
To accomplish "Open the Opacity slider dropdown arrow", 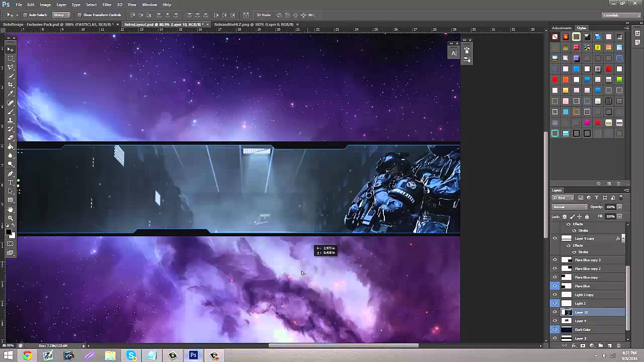I will point(619,207).
